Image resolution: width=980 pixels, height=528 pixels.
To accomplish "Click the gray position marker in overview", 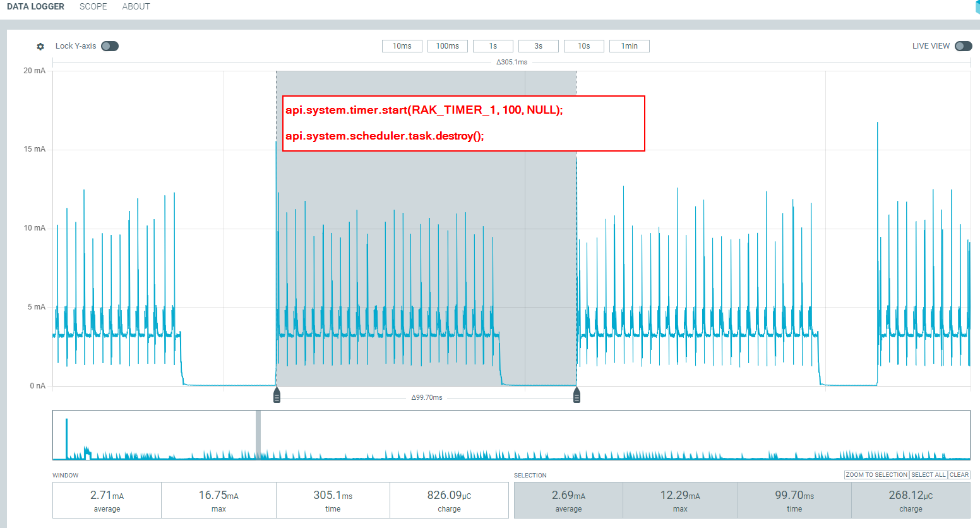I will pos(258,435).
